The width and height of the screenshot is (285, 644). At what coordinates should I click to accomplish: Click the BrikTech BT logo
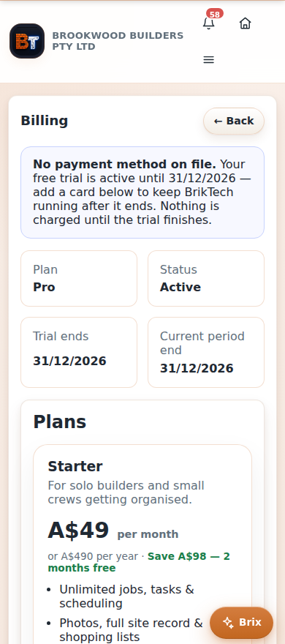27,41
